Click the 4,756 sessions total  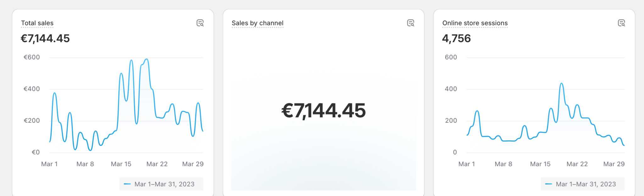[456, 38]
